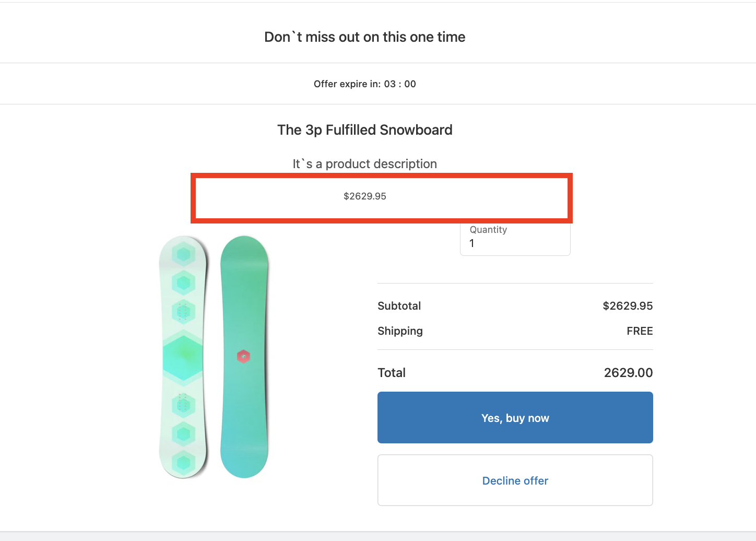Click the Shipping label
The height and width of the screenshot is (541, 756).
[400, 331]
